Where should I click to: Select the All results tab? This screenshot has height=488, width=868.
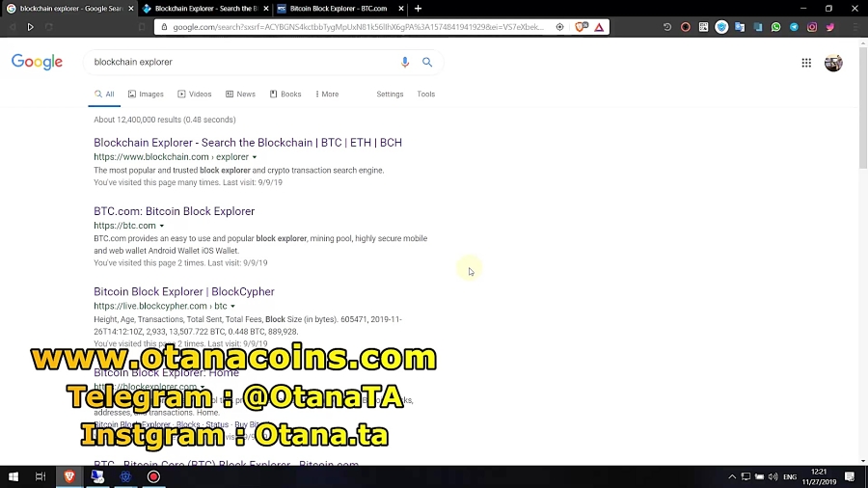[104, 95]
